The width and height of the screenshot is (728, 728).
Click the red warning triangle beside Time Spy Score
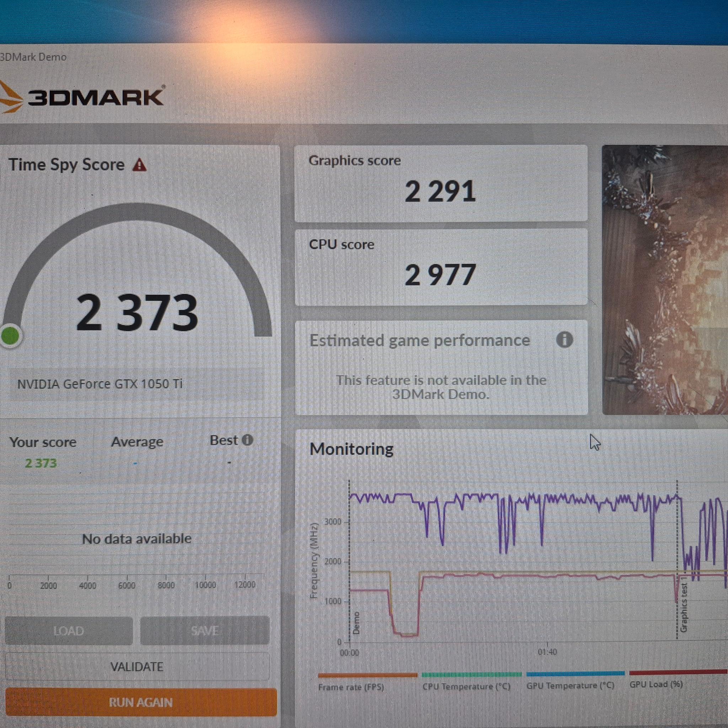[139, 165]
